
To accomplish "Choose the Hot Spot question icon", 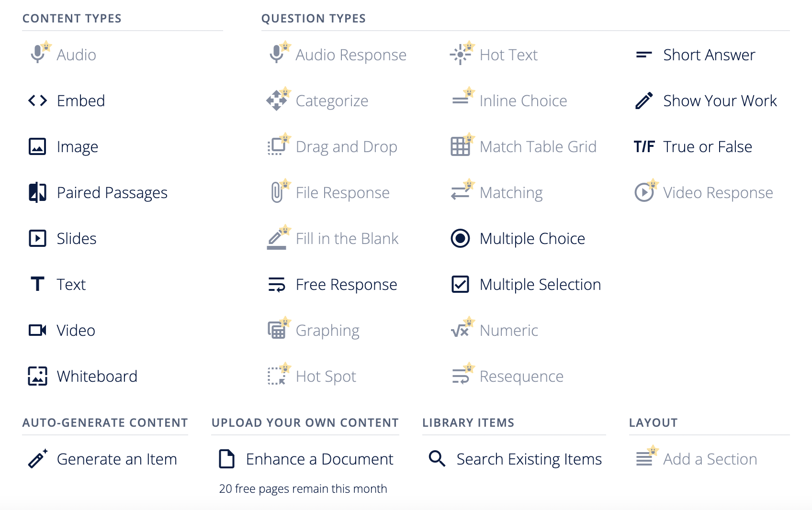I will [277, 376].
